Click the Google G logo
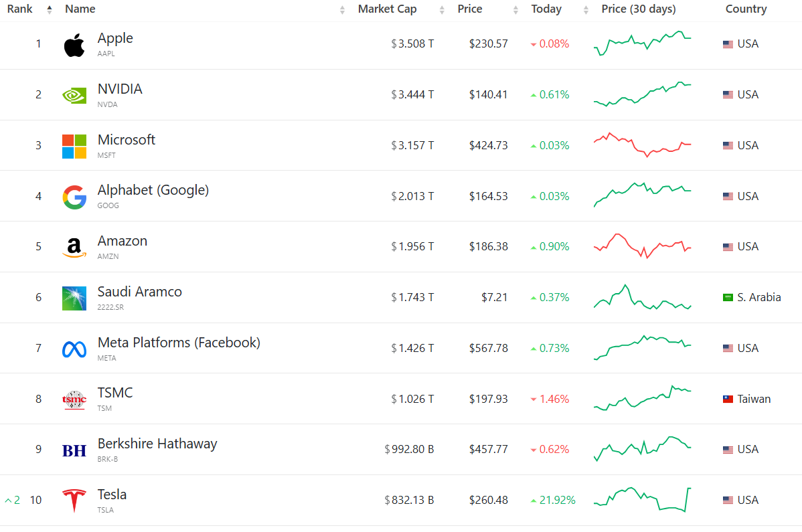This screenshot has width=802, height=532. [x=74, y=197]
